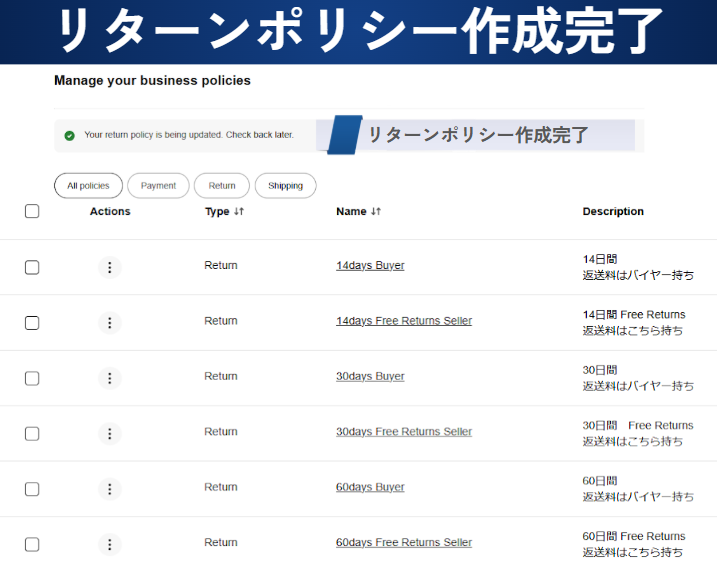Open the 30days Free Returns Seller link
The image size is (717, 568).
click(x=403, y=432)
